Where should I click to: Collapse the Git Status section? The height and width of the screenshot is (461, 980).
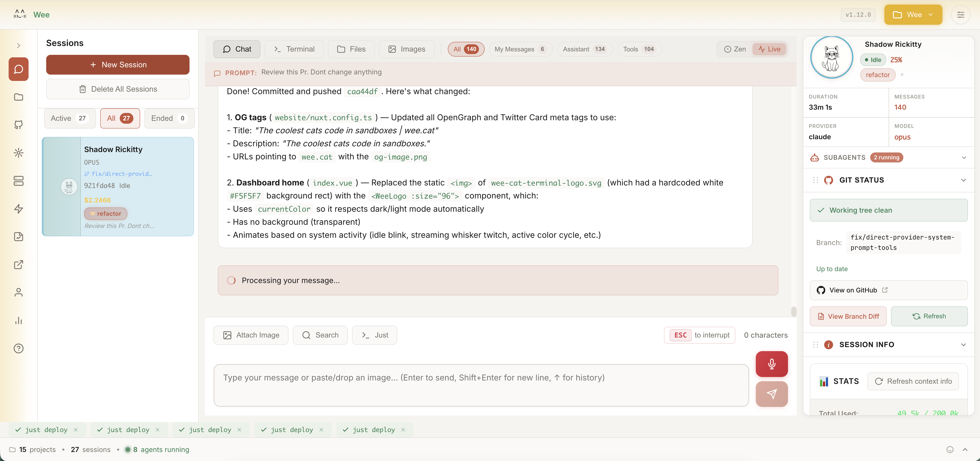click(963, 180)
